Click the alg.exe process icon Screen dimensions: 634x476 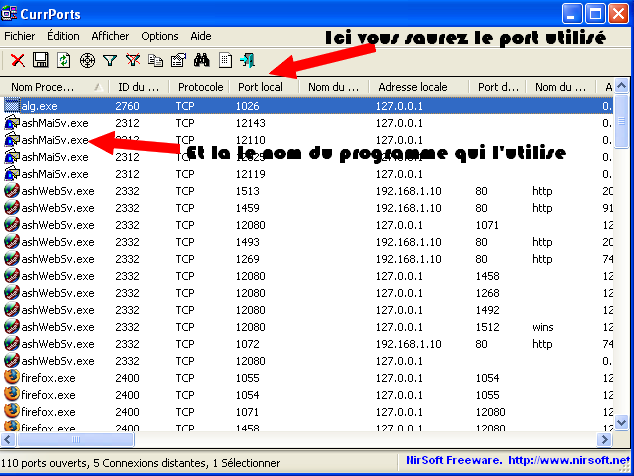pos(12,106)
